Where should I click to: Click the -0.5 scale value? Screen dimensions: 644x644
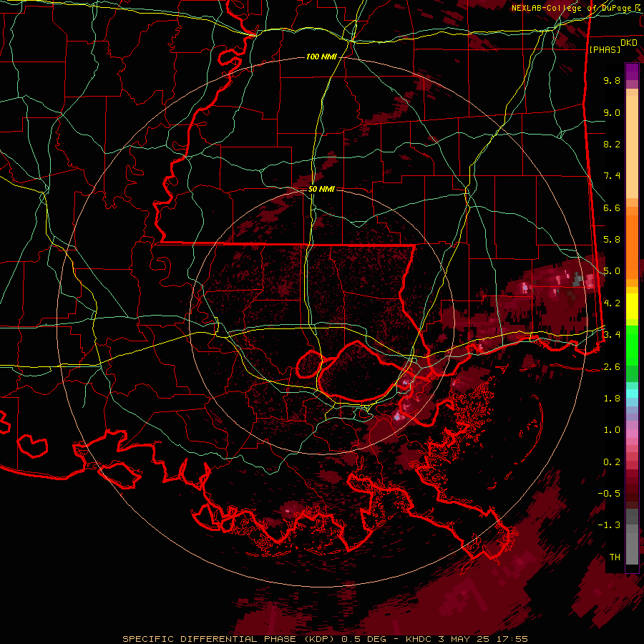click(609, 493)
